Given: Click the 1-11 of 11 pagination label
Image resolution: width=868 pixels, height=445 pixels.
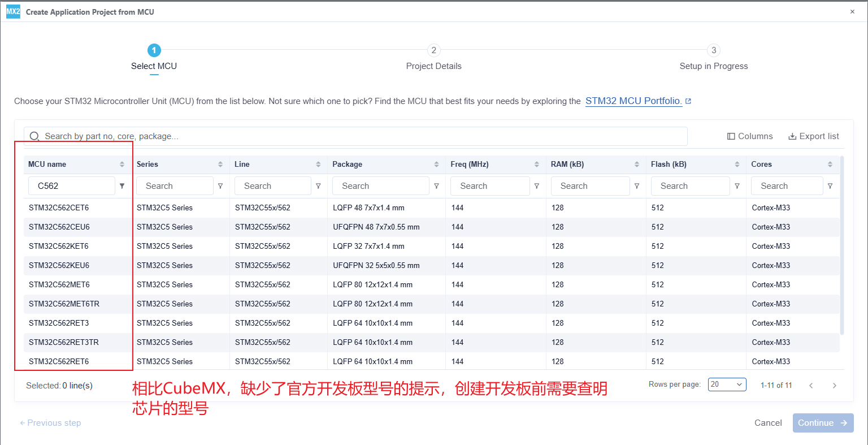Looking at the screenshot, I should click(x=776, y=386).
